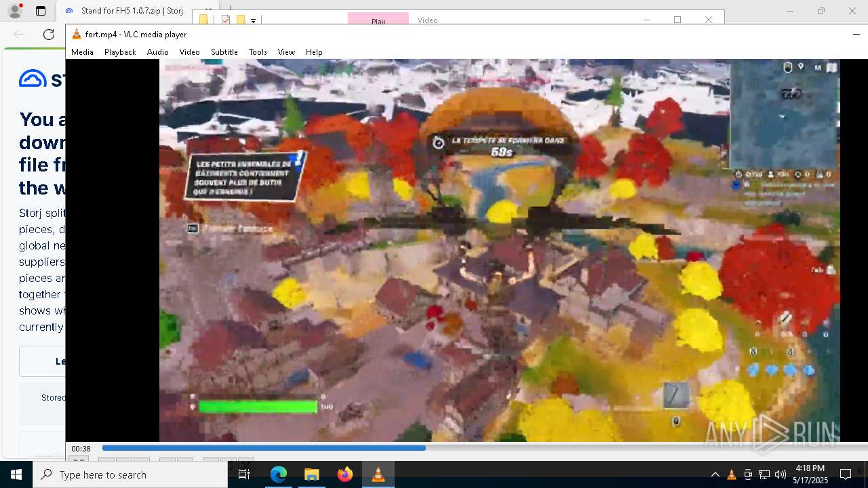Click the Properties icon in File Explorer toolbar
868x488 pixels.
(226, 20)
